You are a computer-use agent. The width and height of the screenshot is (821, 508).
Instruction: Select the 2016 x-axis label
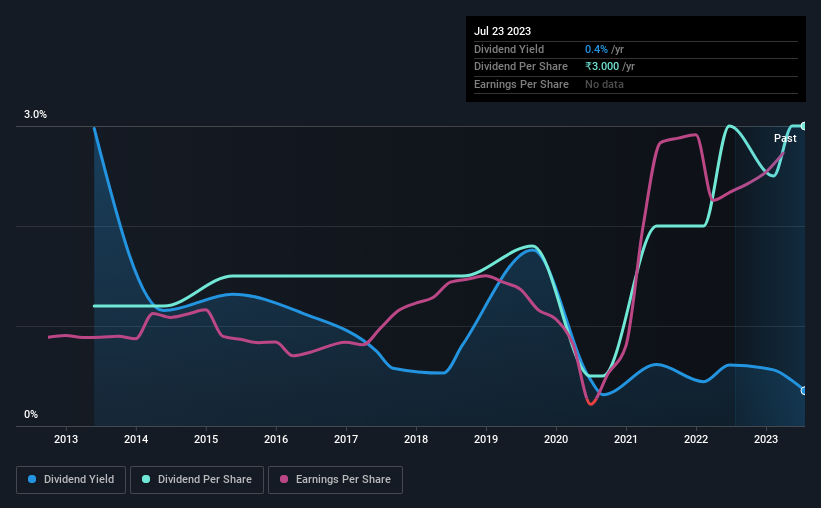click(x=276, y=439)
